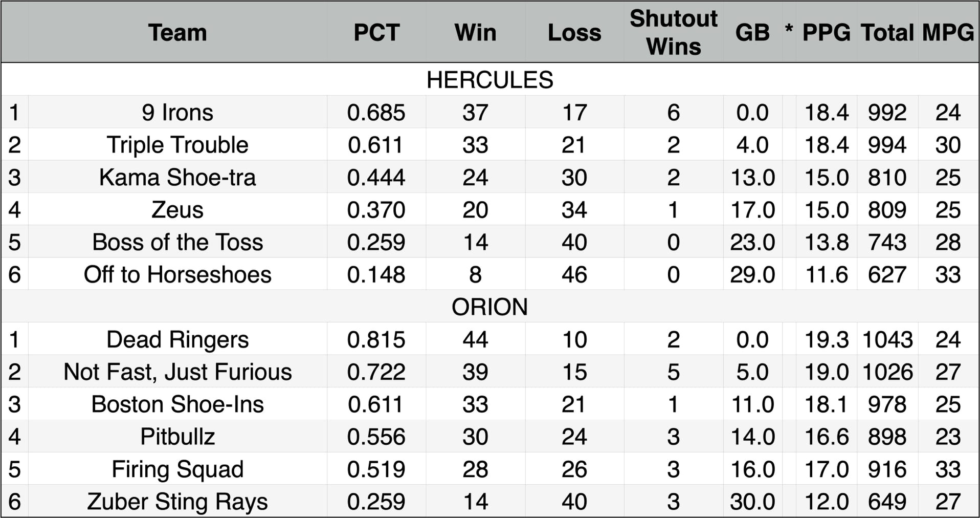Select the Boston Shoe-Ins team cell
Screen dimensions: 980x518
[x=177, y=404]
